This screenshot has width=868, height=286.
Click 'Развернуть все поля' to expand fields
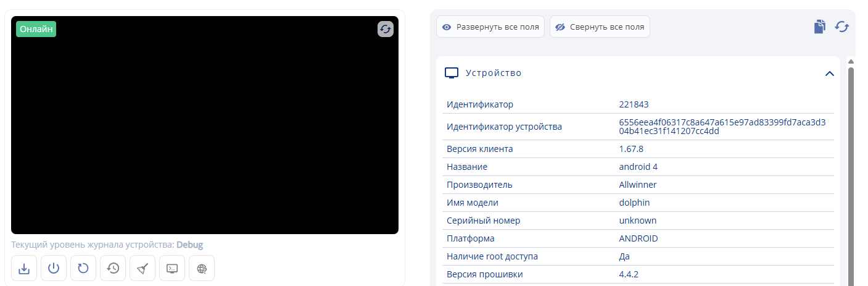[x=490, y=27]
